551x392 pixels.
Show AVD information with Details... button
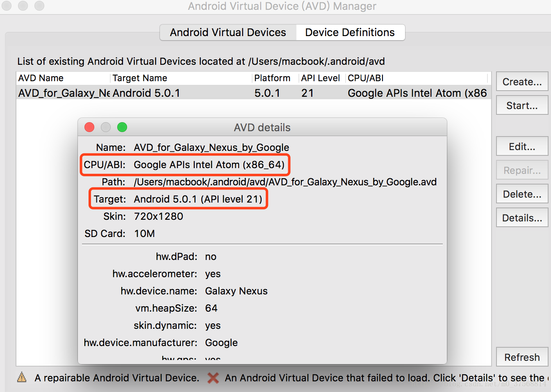pyautogui.click(x=522, y=218)
